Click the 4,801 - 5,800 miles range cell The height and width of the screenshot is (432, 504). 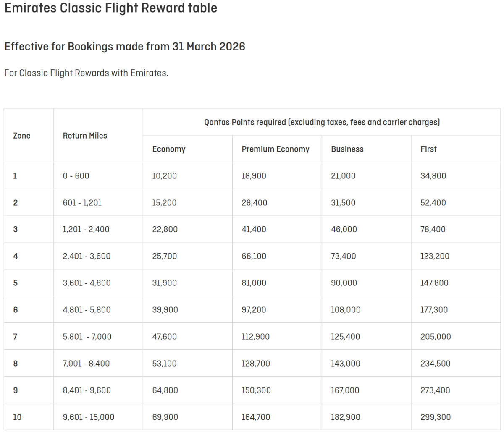[87, 310]
